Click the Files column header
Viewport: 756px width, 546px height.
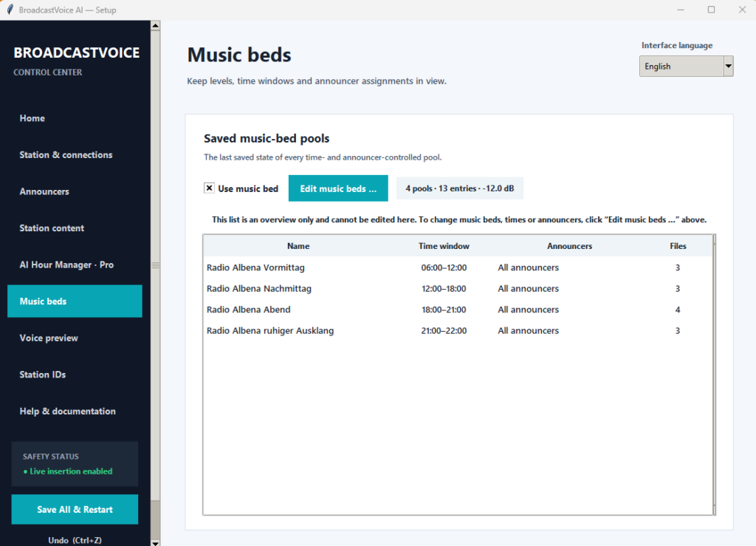tap(678, 246)
